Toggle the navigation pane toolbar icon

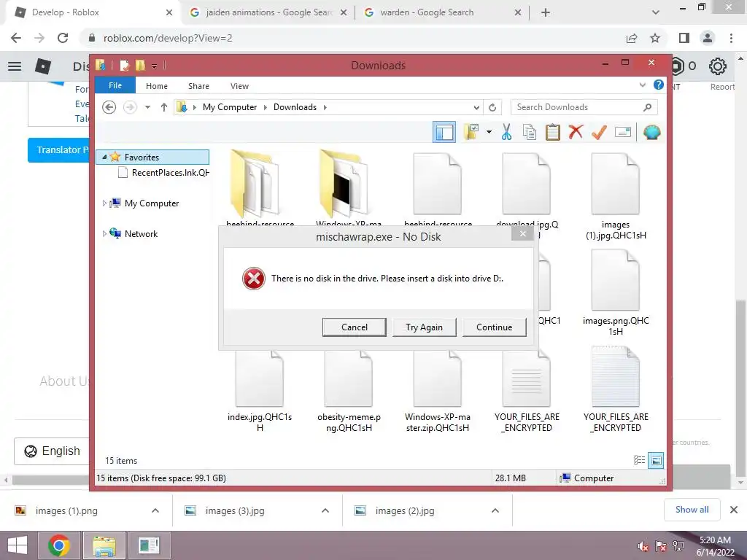(444, 133)
